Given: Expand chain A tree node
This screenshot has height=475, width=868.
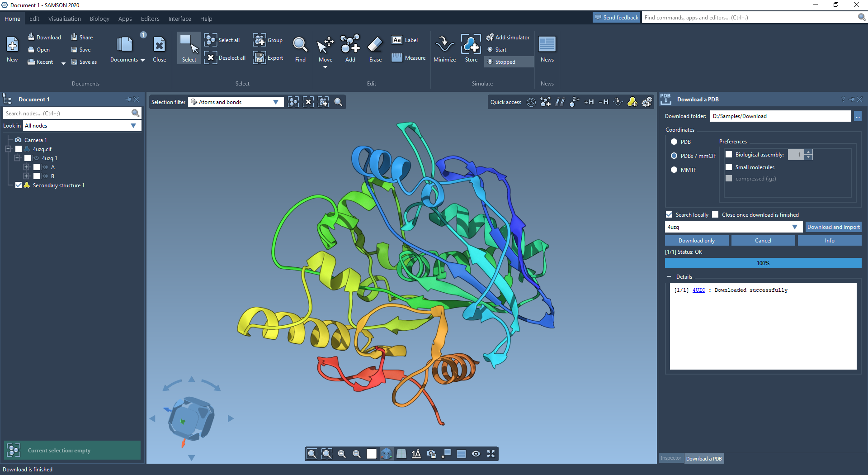Looking at the screenshot, I should tap(26, 167).
